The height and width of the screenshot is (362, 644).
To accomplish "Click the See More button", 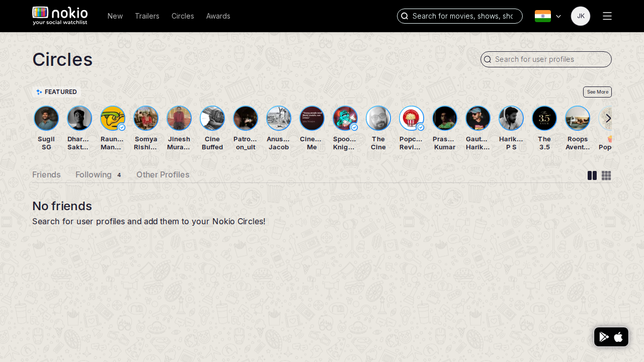I will coord(597,92).
